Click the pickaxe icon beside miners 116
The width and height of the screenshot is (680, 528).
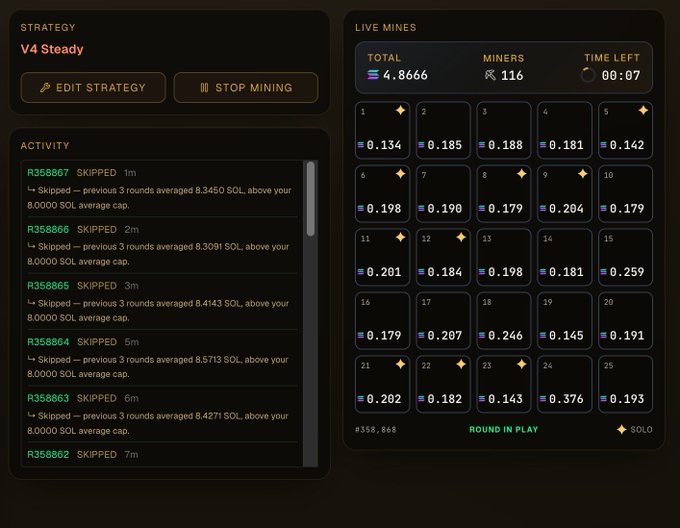point(490,75)
